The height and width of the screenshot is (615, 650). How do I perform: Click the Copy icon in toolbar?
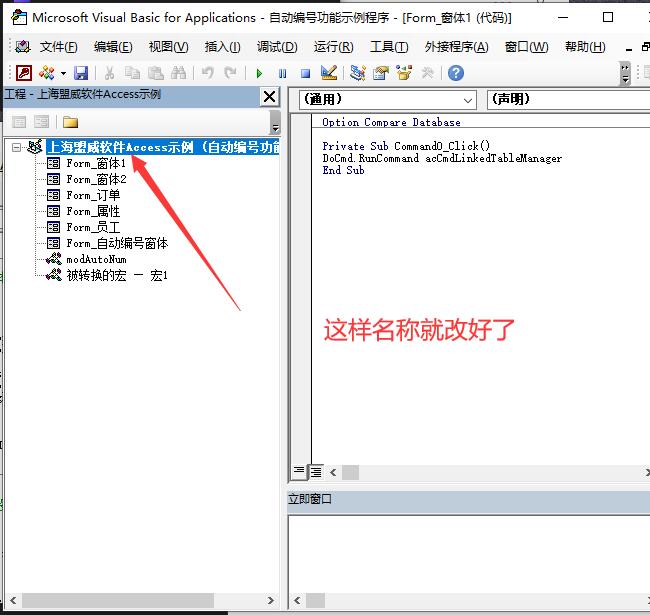tap(133, 73)
